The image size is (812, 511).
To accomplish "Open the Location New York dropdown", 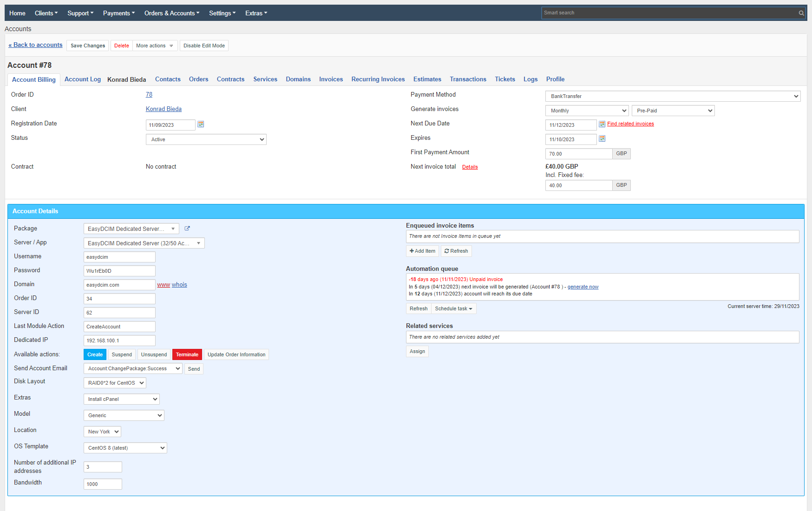I will 102,432.
